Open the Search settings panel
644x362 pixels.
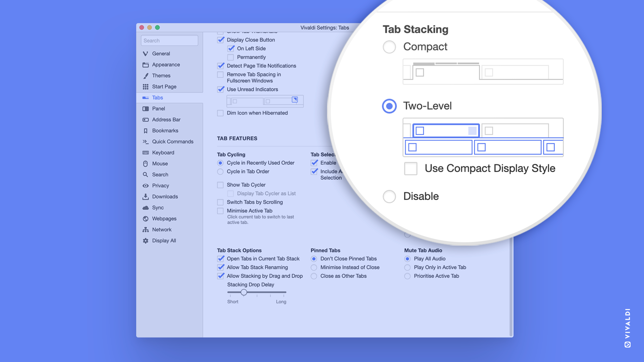point(160,174)
